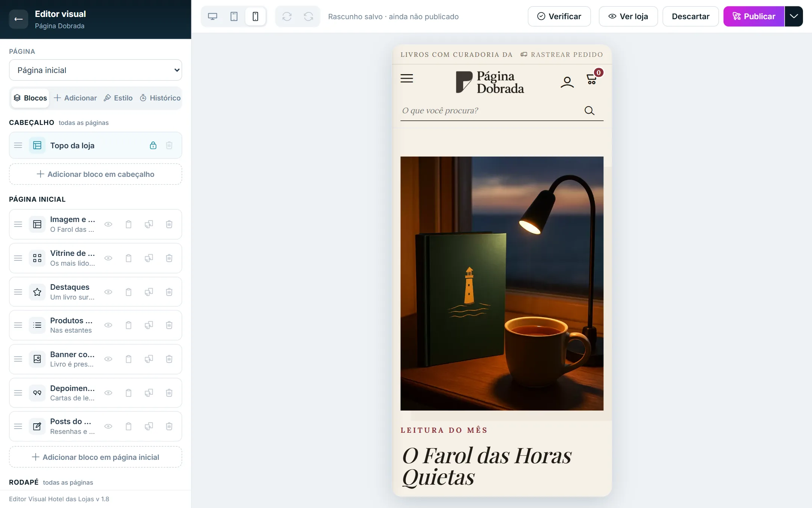Hide the Imagem e block
The height and width of the screenshot is (508, 812).
(108, 224)
